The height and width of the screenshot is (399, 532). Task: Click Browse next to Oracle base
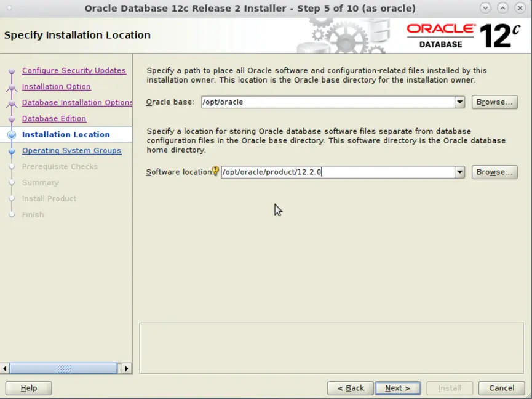pyautogui.click(x=494, y=102)
